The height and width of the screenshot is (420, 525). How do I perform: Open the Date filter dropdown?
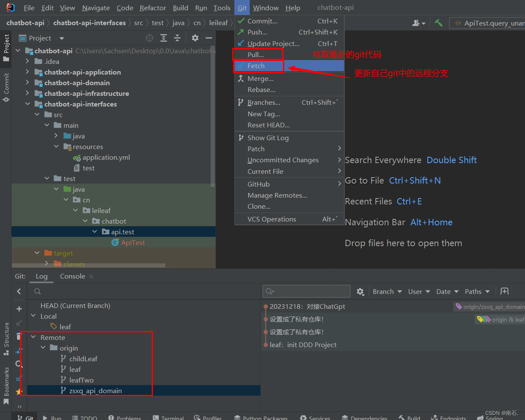[447, 291]
